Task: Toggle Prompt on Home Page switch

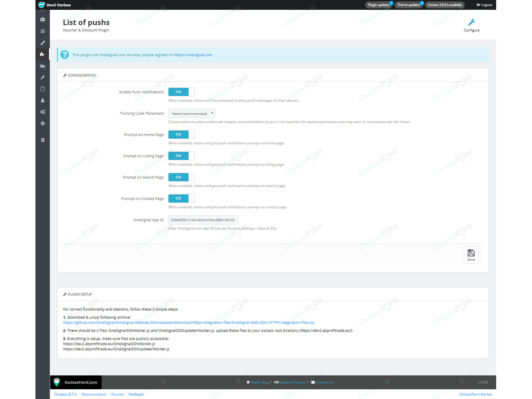Action: (181, 134)
